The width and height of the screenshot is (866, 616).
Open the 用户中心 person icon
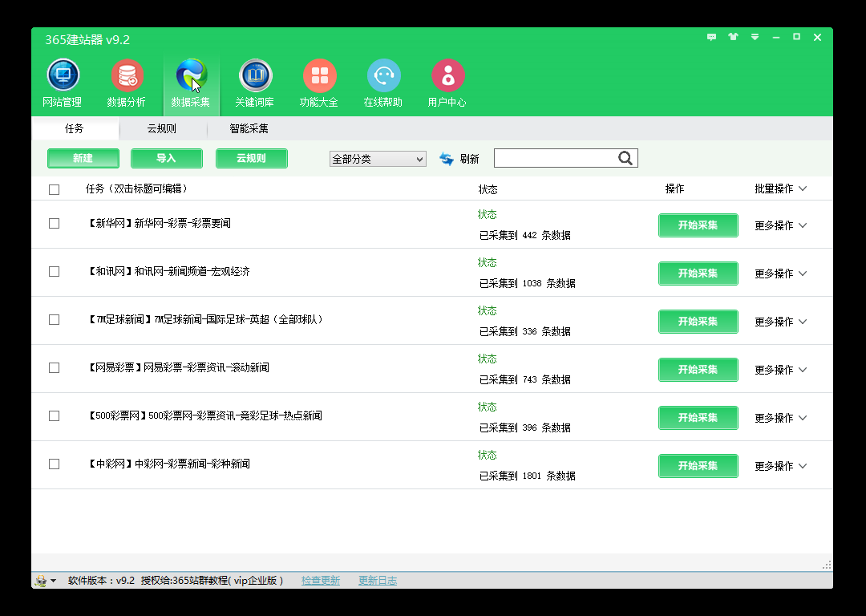(x=447, y=75)
